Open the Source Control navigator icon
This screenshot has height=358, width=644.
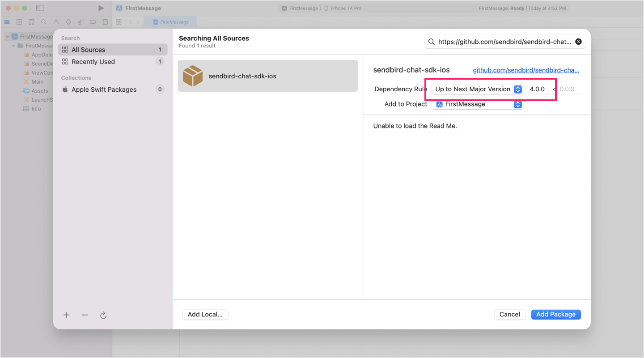[19, 21]
